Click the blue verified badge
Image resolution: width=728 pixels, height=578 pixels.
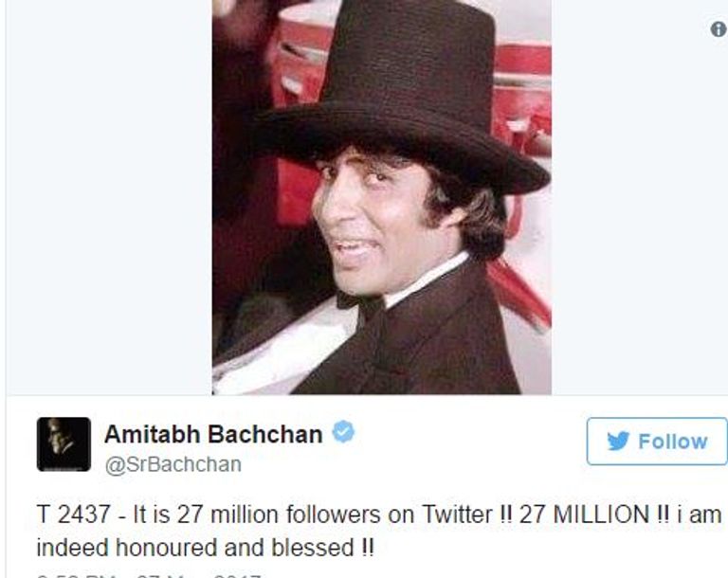(x=343, y=431)
